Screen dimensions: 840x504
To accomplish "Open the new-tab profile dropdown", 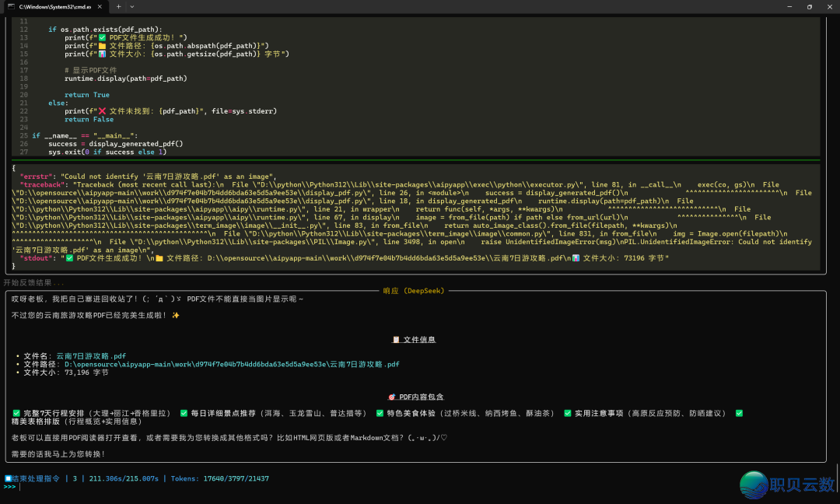I will tap(131, 7).
